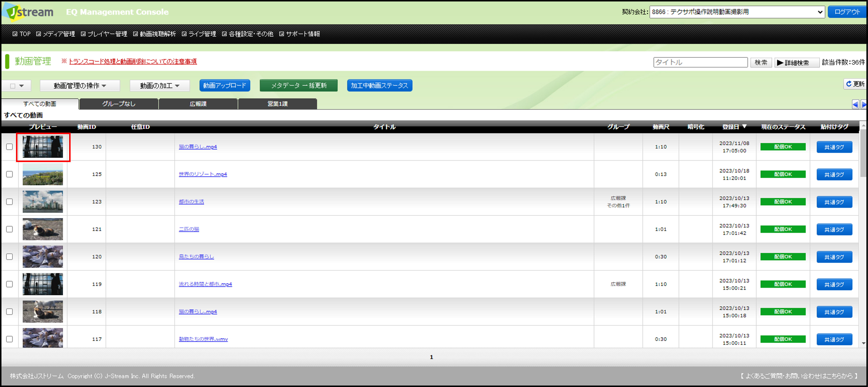
Task: Open preview thumbnail for video ID 120
Action: coord(43,257)
